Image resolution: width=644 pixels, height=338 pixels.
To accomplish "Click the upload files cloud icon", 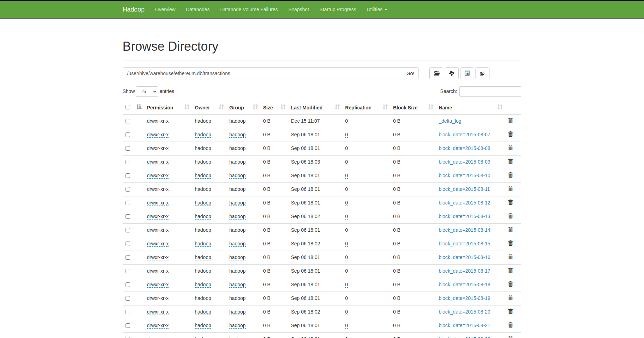I will pyautogui.click(x=452, y=73).
